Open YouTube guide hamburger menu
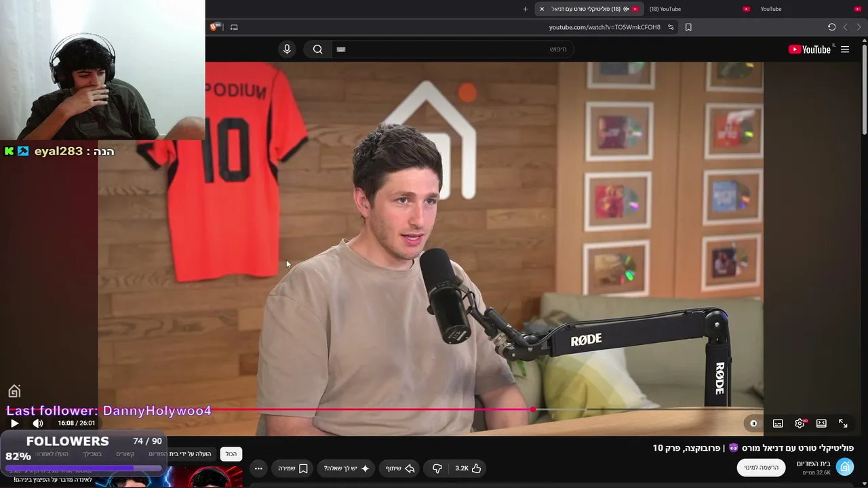The image size is (868, 488). 845,49
